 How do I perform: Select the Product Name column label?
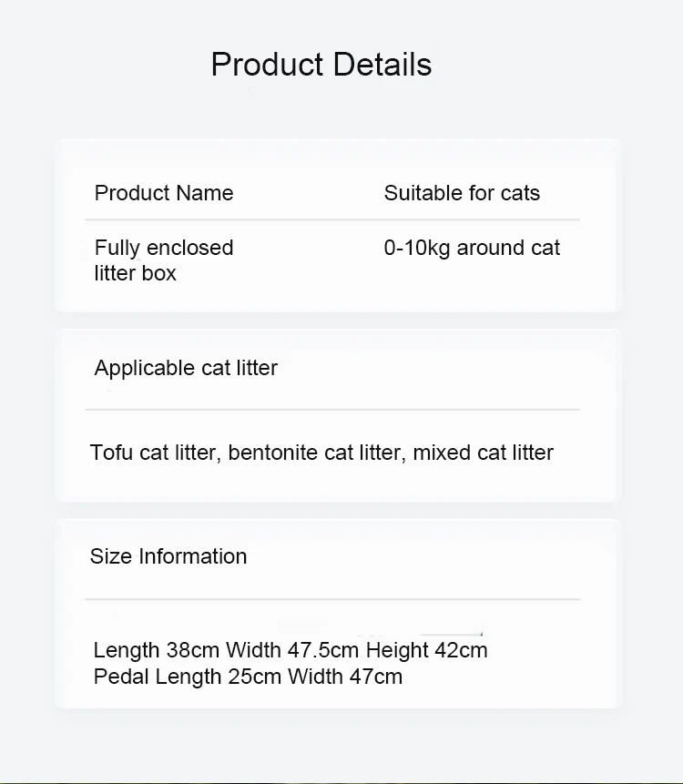(x=164, y=193)
